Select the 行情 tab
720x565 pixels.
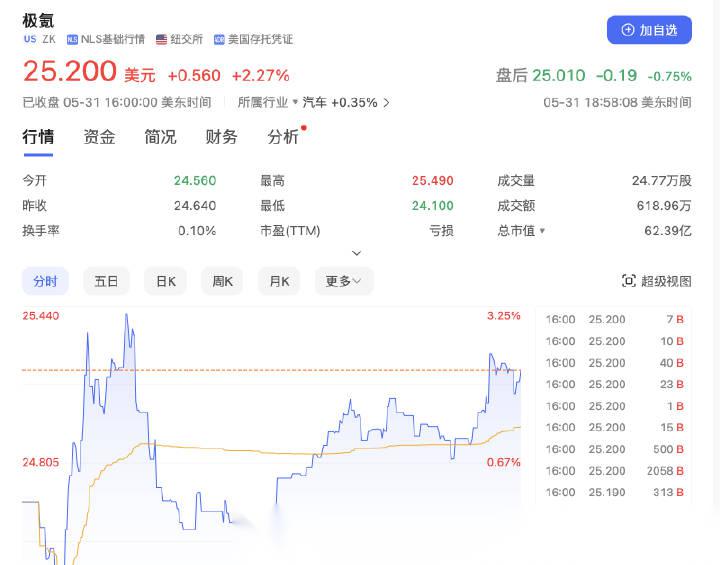click(38, 137)
